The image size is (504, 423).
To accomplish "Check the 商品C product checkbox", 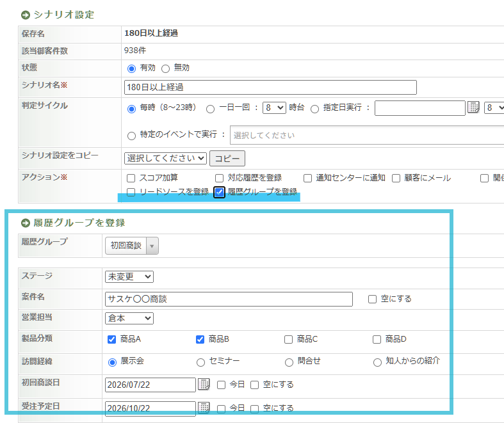I will (x=288, y=340).
